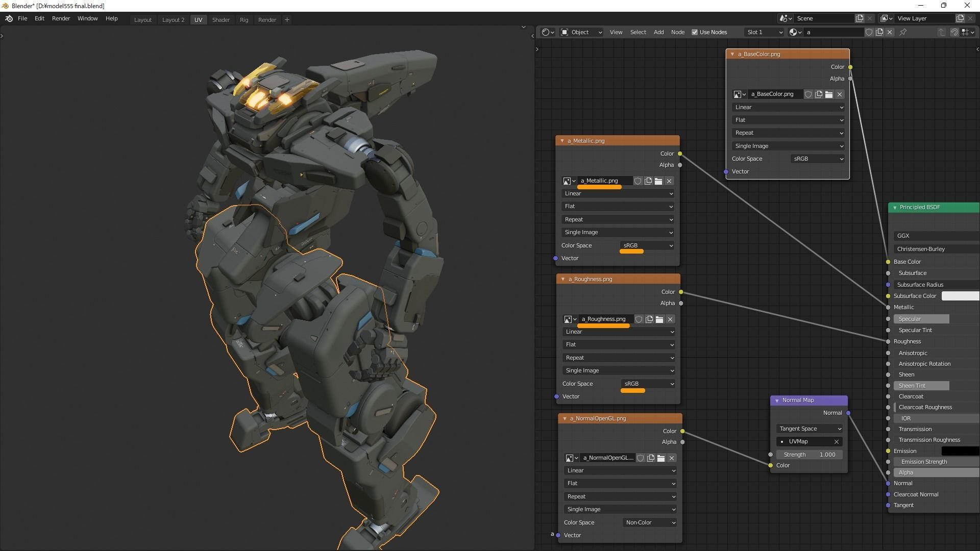The height and width of the screenshot is (551, 980).
Task: Collapse the Normal Map node
Action: coord(777,400)
